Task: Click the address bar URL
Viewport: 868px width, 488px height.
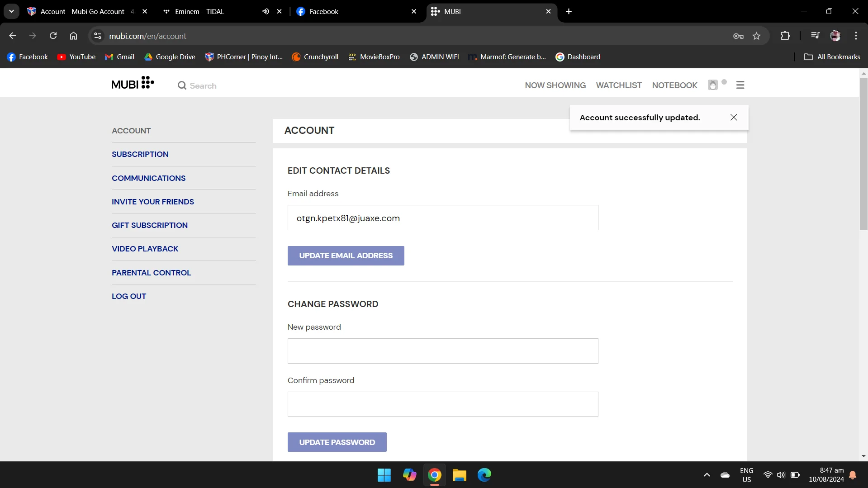Action: click(147, 36)
